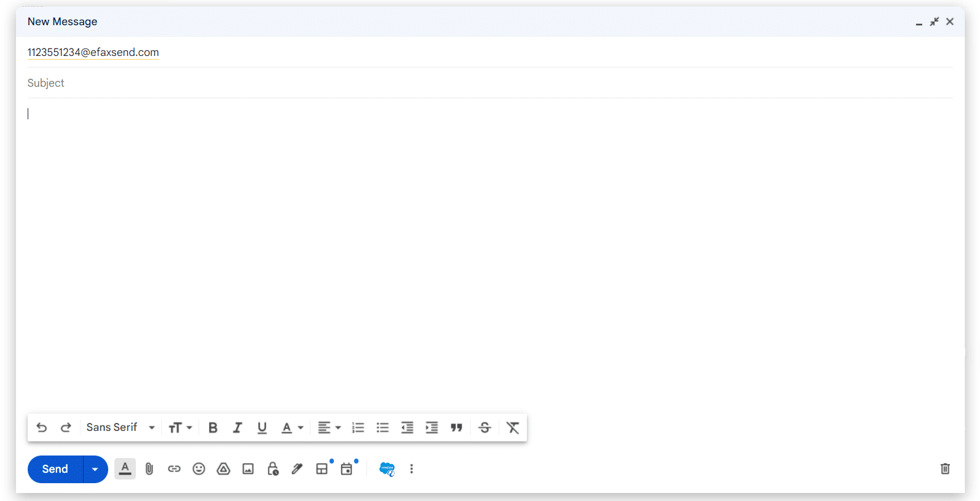
Task: Toggle confidential mode lock icon
Action: (273, 469)
